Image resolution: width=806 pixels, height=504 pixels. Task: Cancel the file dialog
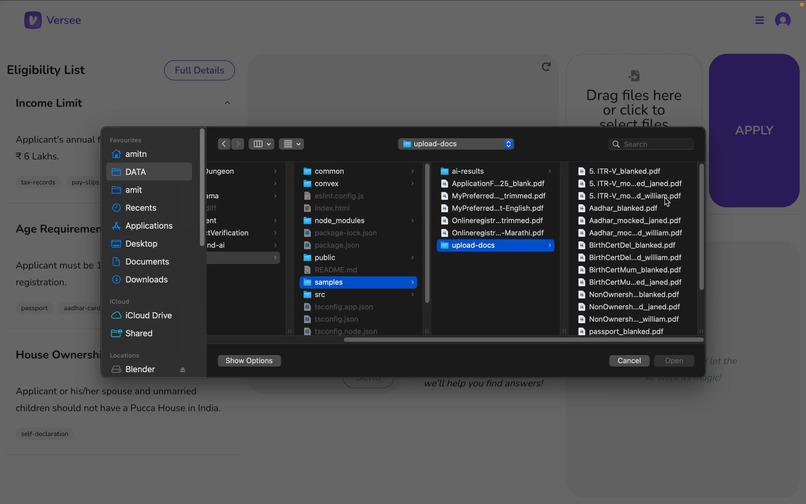pos(629,361)
